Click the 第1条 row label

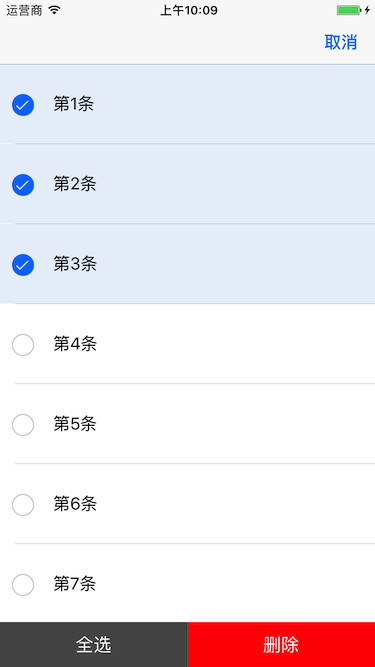(74, 104)
